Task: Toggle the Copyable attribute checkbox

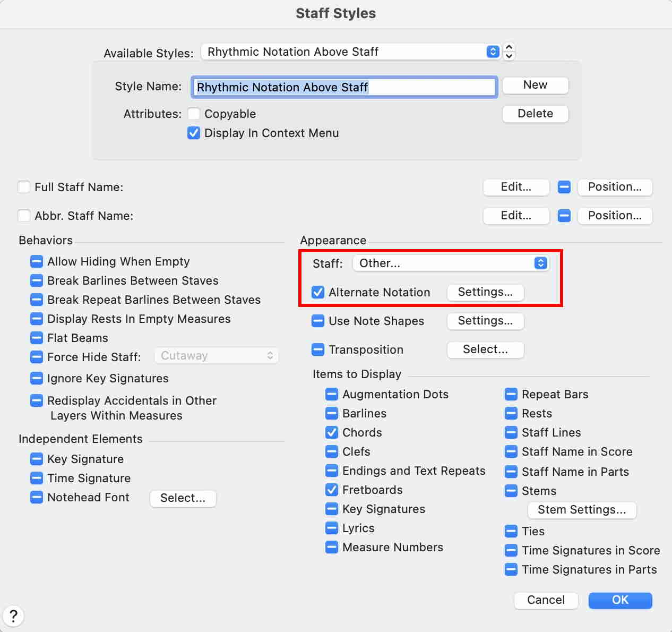Action: (x=194, y=114)
